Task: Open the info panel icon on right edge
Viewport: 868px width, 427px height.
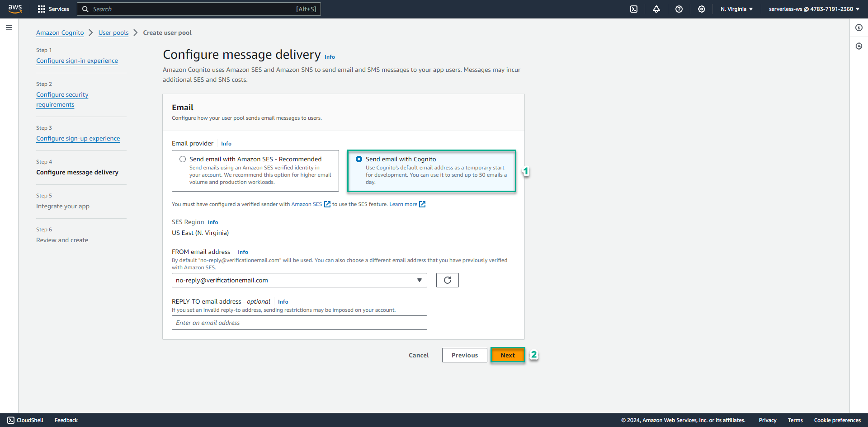Action: [859, 28]
